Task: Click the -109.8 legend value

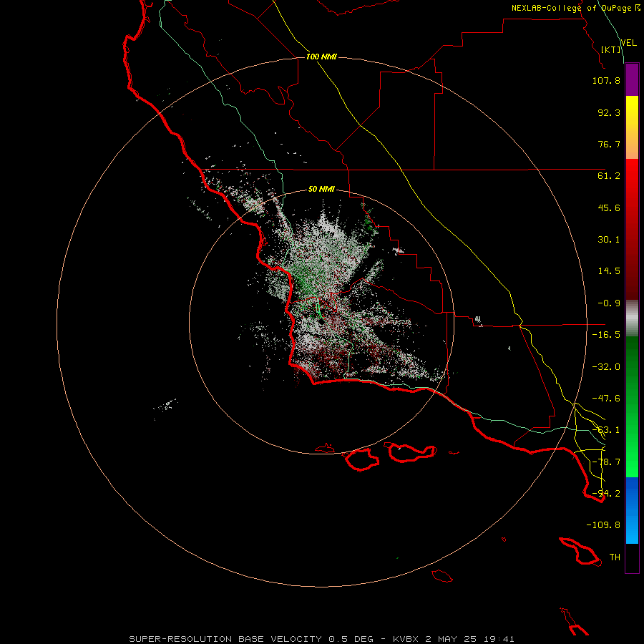Action: [603, 525]
